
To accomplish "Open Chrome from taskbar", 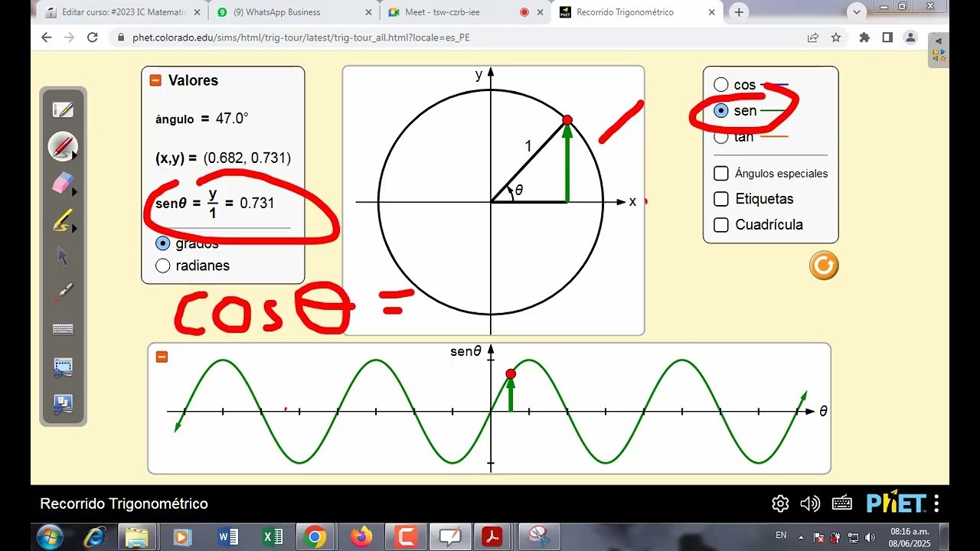I will coord(315,537).
